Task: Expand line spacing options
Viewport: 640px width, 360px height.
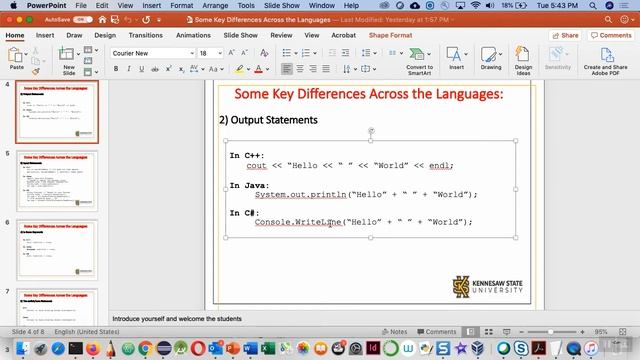Action: (375, 53)
